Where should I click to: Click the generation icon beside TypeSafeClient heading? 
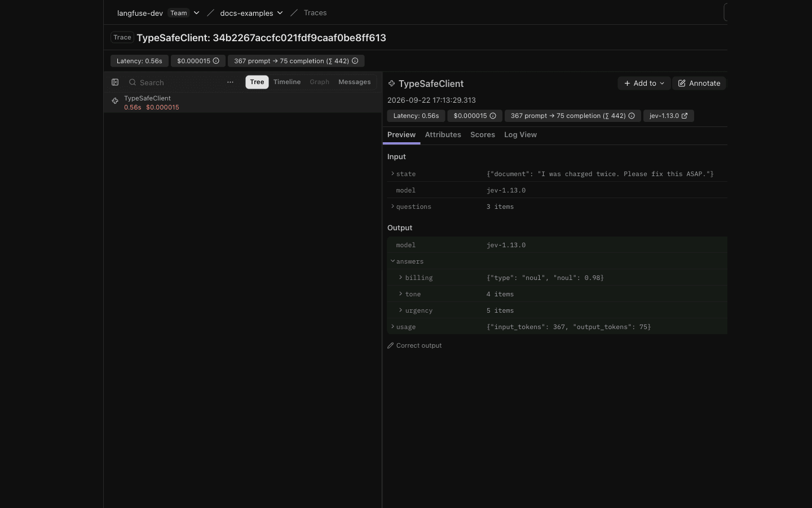coord(391,84)
